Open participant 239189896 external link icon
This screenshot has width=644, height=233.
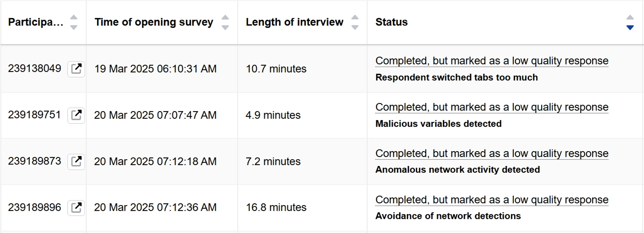pos(76,208)
